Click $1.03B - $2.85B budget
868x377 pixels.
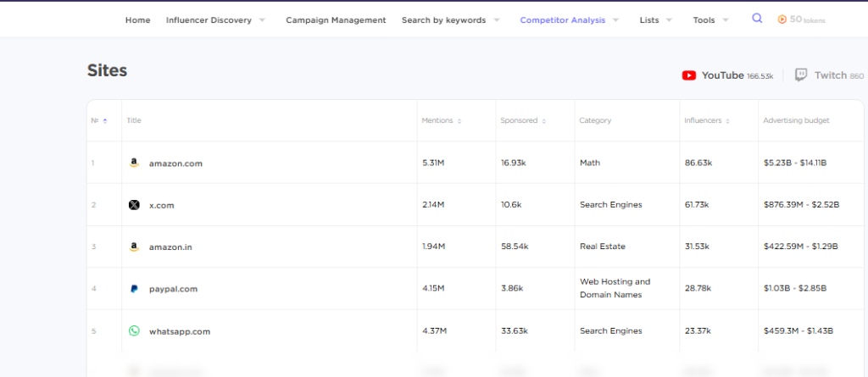(794, 288)
